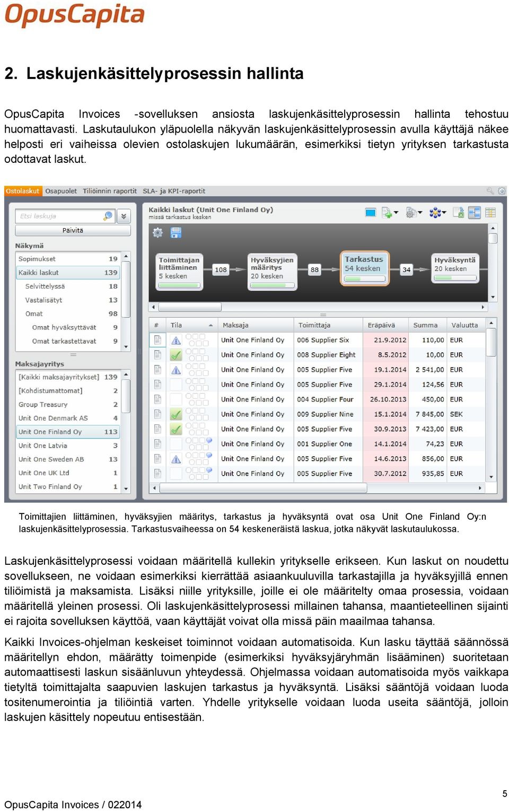This screenshot has height=812, width=509.
Task: Open document icon for 001 Supplier One
Action: click(x=157, y=444)
